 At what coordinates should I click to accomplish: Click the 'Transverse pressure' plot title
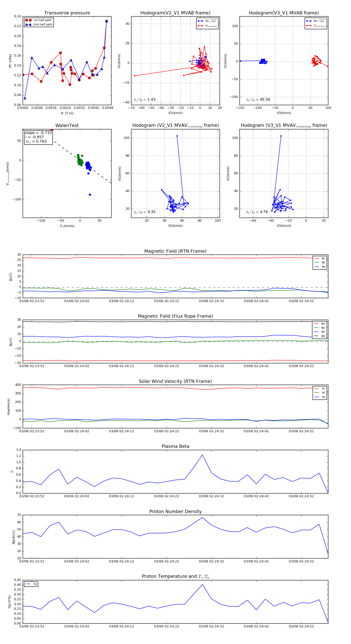click(67, 13)
